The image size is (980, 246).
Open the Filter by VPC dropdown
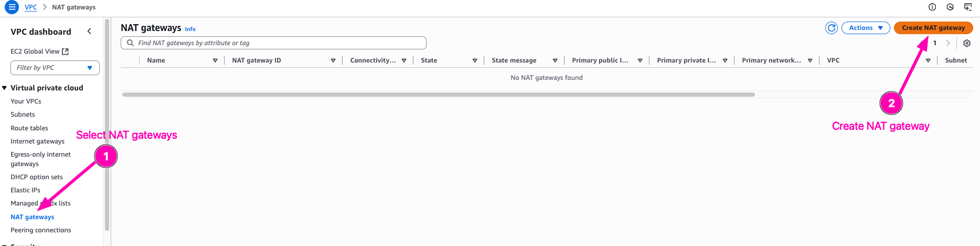click(55, 68)
